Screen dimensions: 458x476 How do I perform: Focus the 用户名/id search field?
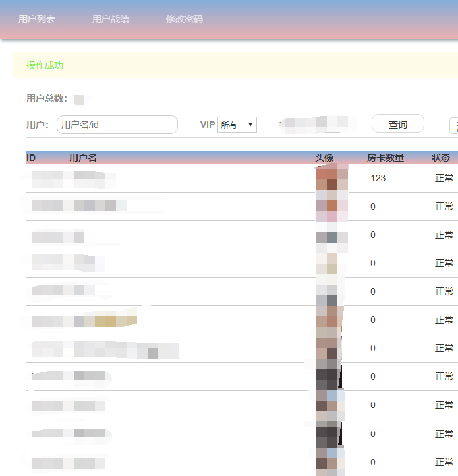tap(117, 125)
